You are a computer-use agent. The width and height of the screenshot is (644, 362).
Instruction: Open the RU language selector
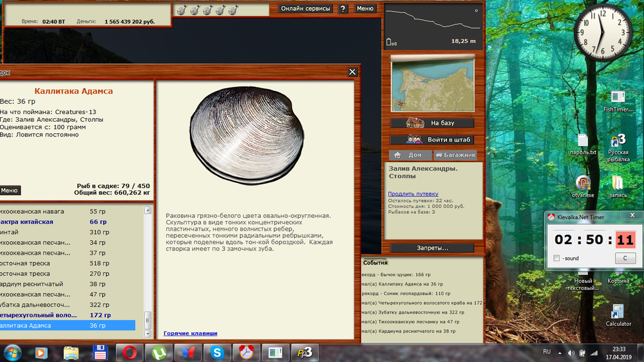[x=547, y=352]
